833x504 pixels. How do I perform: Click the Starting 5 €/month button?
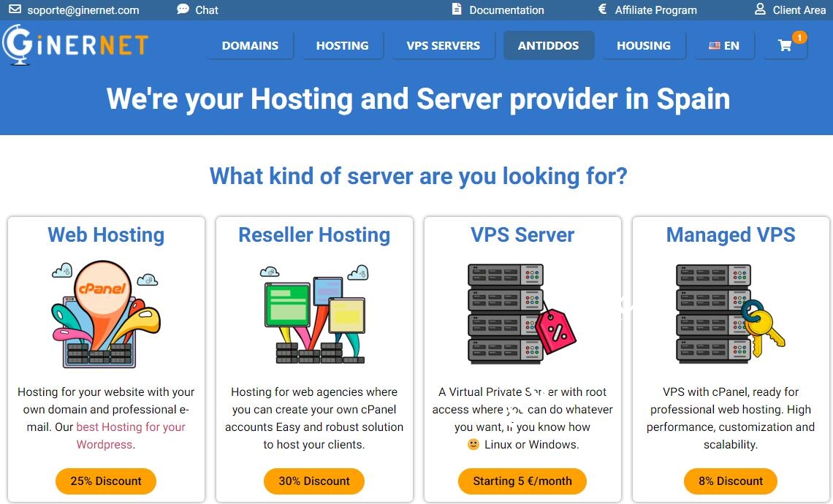[x=522, y=481]
